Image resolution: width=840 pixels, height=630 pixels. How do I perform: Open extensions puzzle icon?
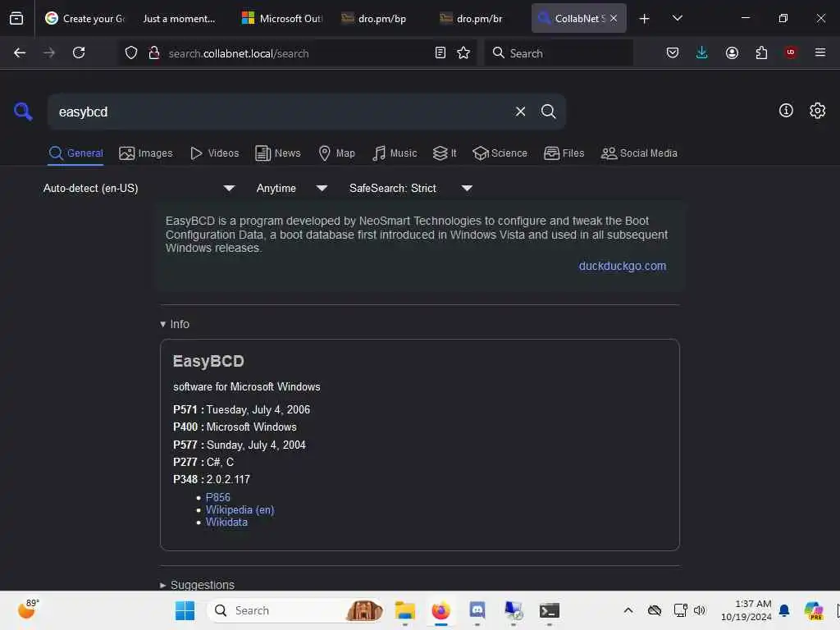point(761,52)
